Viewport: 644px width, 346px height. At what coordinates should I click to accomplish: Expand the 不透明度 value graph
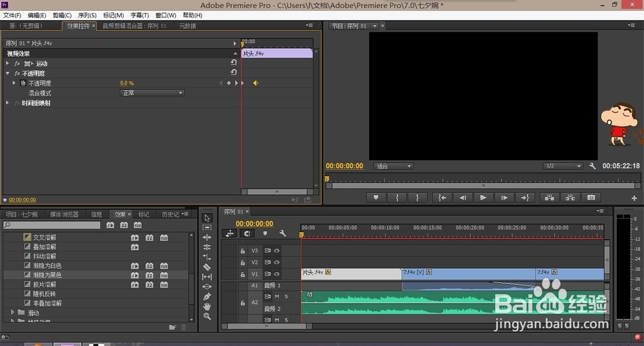(x=14, y=83)
